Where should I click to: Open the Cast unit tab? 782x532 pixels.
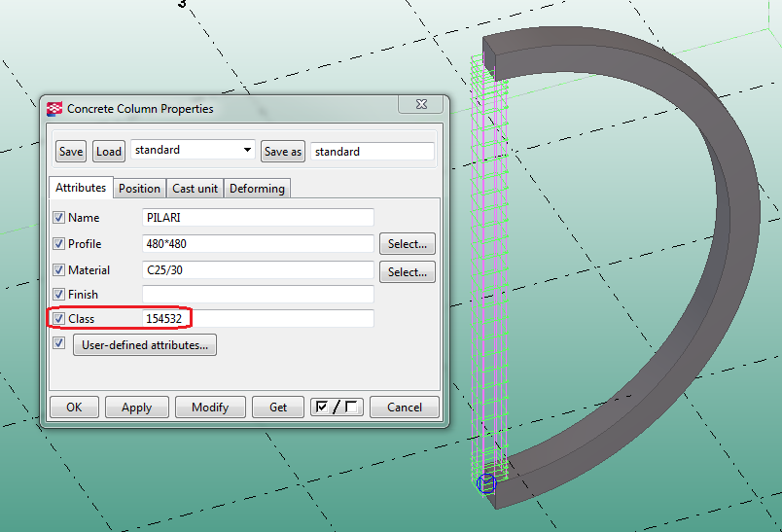(195, 189)
